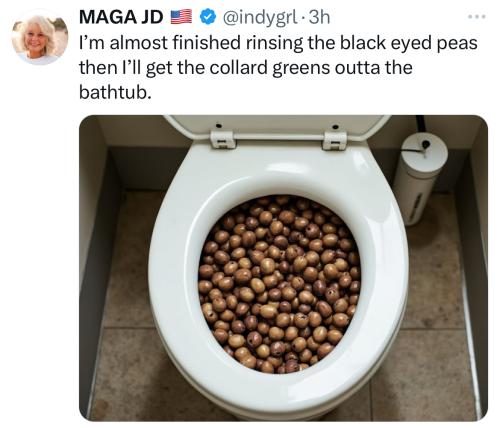Open the 3h timestamp permalink
This screenshot has width=500, height=428.
point(320,17)
